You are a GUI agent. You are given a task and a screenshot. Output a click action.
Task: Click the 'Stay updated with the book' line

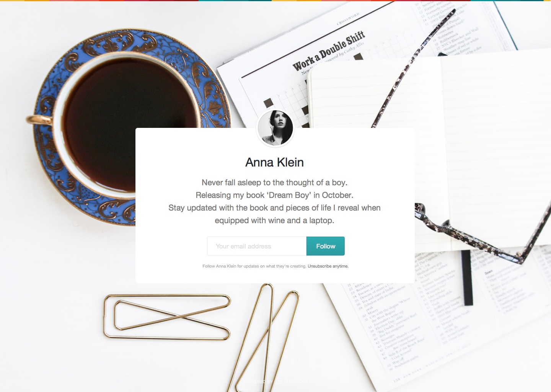click(x=275, y=208)
